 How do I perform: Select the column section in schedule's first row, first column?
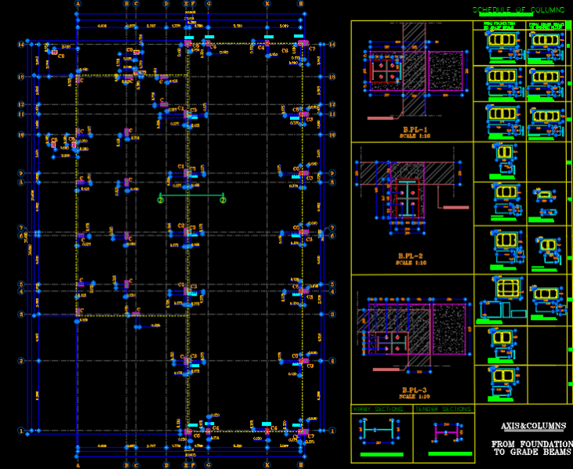click(x=502, y=39)
